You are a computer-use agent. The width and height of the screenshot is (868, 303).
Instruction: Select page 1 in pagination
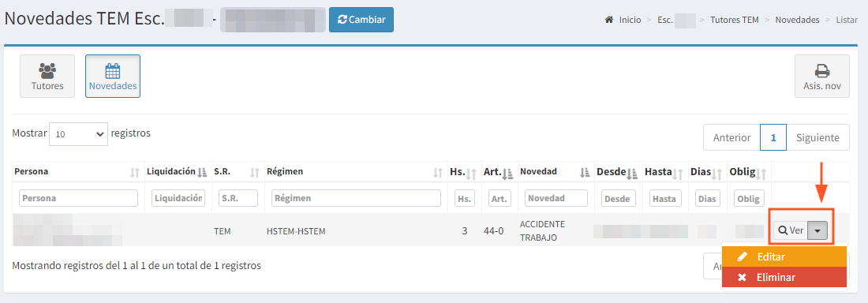click(x=774, y=137)
